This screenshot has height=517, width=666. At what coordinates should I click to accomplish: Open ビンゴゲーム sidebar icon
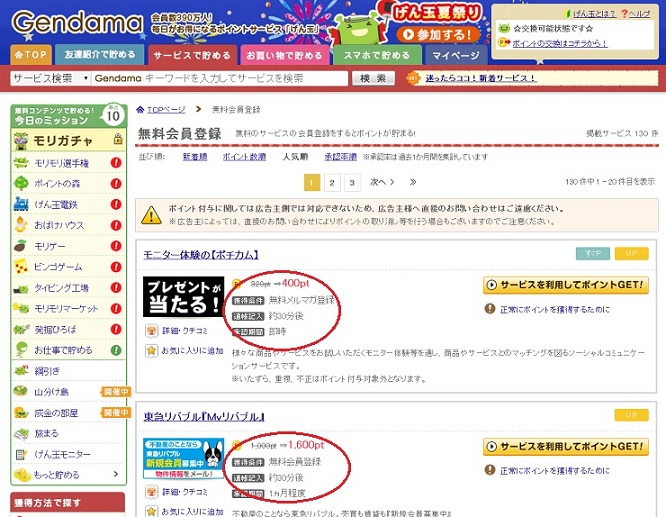(20, 267)
